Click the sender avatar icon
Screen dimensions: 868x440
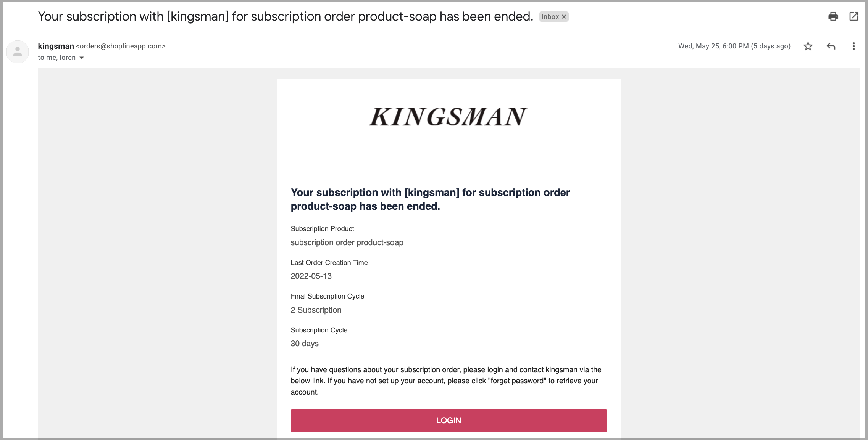click(18, 51)
